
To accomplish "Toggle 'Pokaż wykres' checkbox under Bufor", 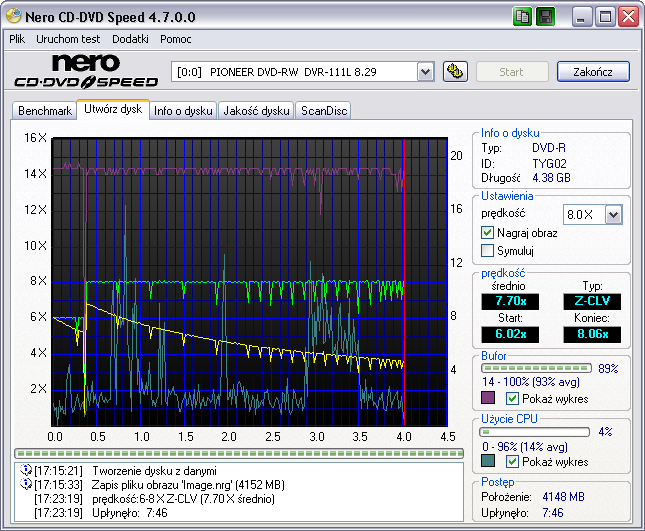I will coord(512,399).
